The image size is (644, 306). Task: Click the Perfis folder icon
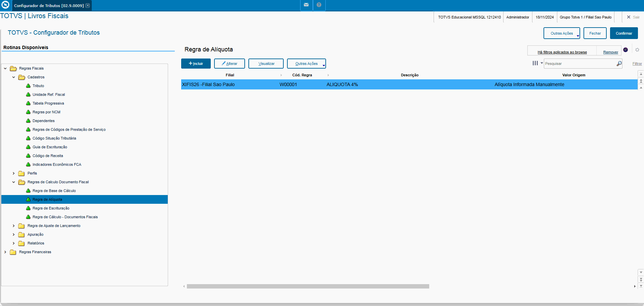[x=22, y=173]
